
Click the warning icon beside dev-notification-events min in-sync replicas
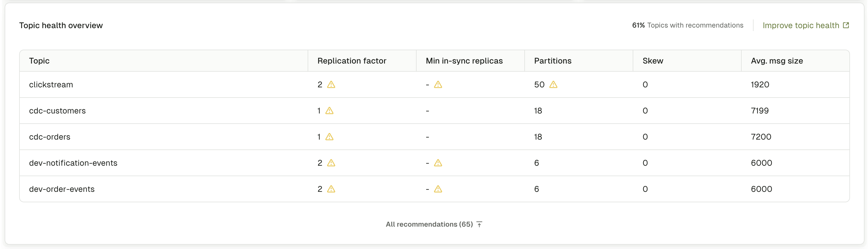point(438,163)
